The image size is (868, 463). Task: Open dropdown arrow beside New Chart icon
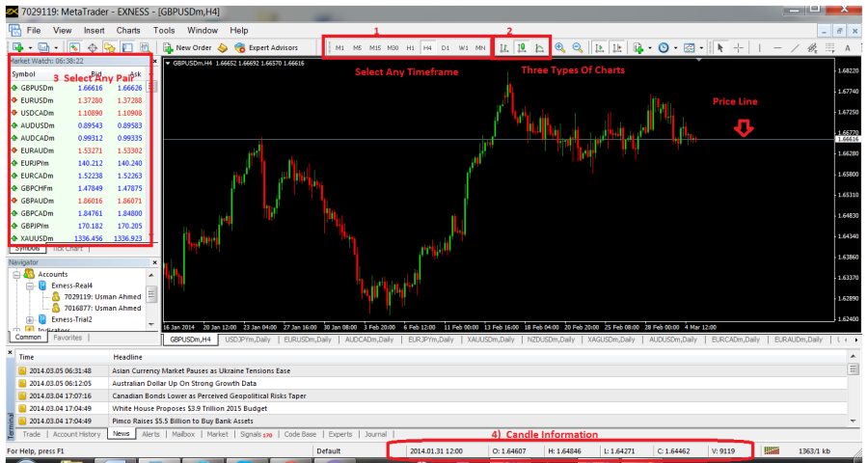coord(30,48)
